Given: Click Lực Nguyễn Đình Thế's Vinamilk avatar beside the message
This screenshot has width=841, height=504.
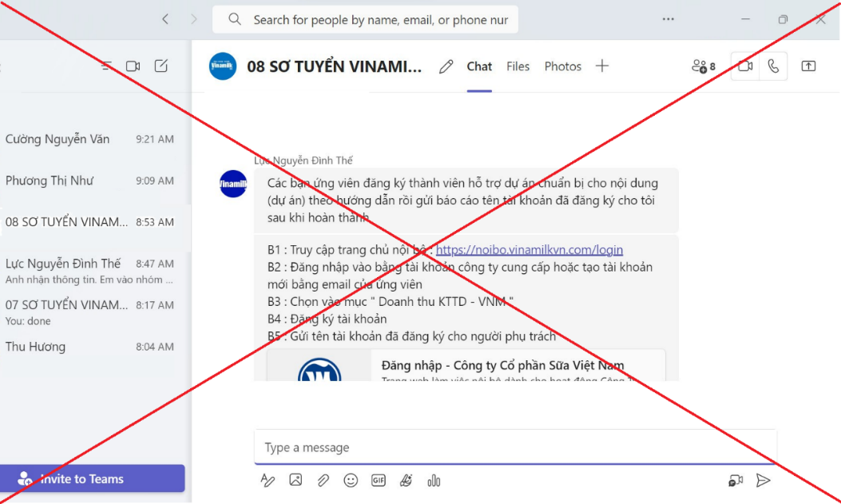Looking at the screenshot, I should pos(233,184).
